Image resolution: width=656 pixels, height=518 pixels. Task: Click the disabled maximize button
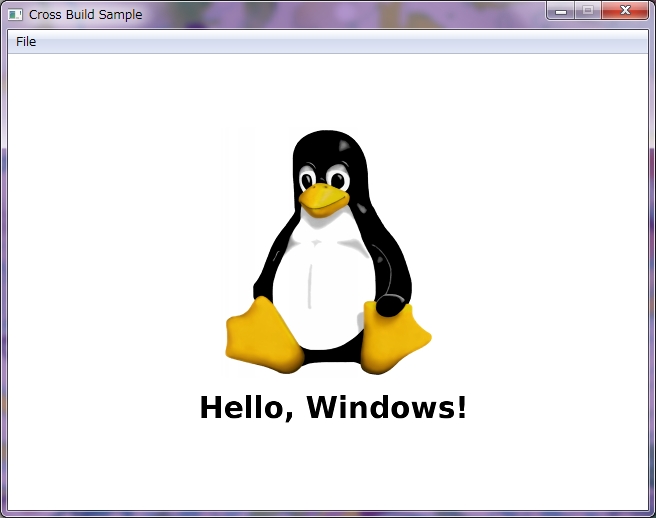588,10
